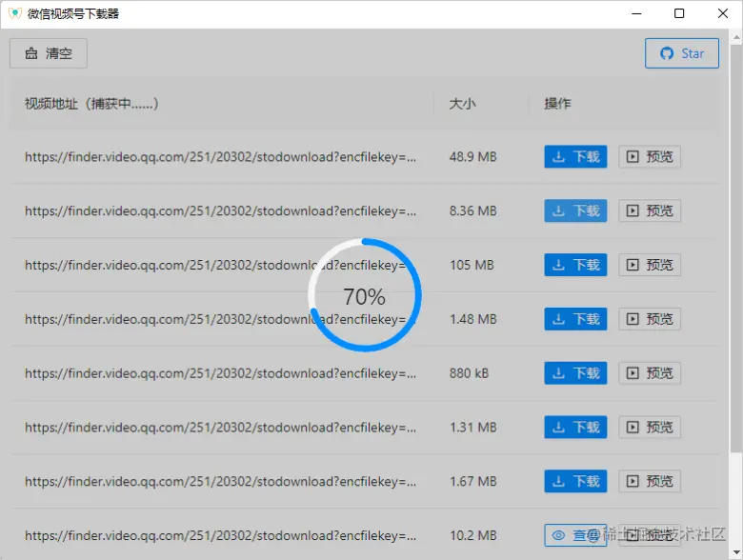Click the app icon in the title bar
This screenshot has width=743, height=560.
14,13
